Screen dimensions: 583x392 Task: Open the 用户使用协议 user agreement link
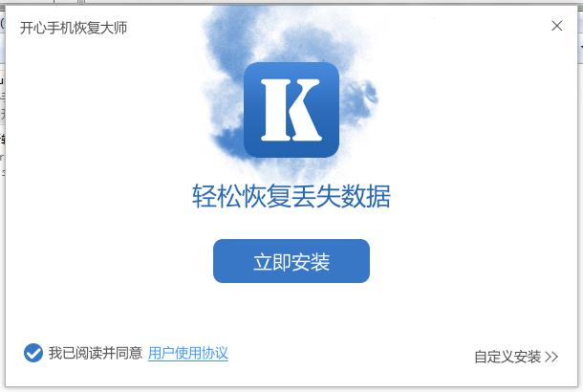click(187, 353)
